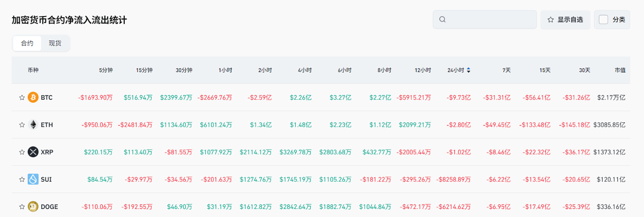Toggle the 分类 checkbox
The width and height of the screenshot is (644, 217).
[604, 20]
